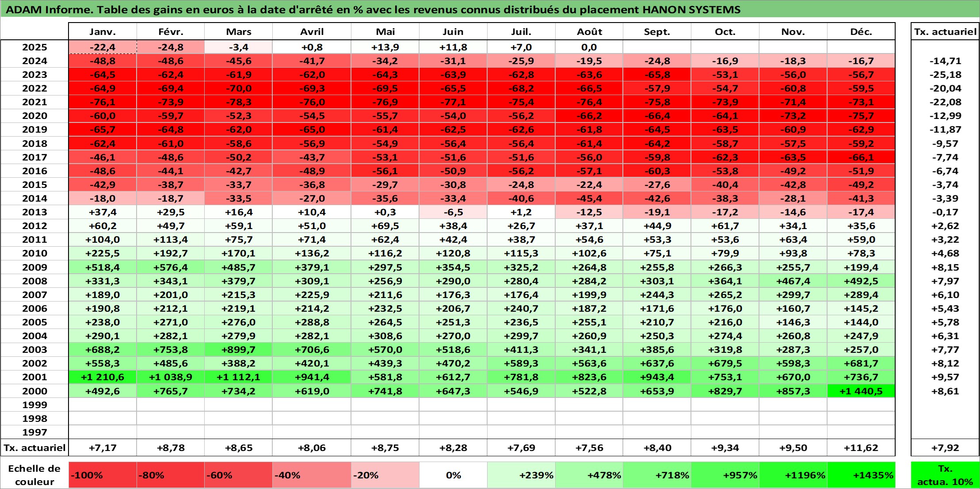
Task: Click the +718% color scale cell
Action: 657,475
